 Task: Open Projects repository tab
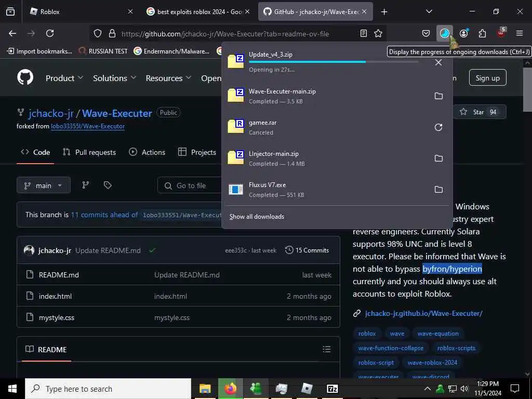(x=197, y=152)
